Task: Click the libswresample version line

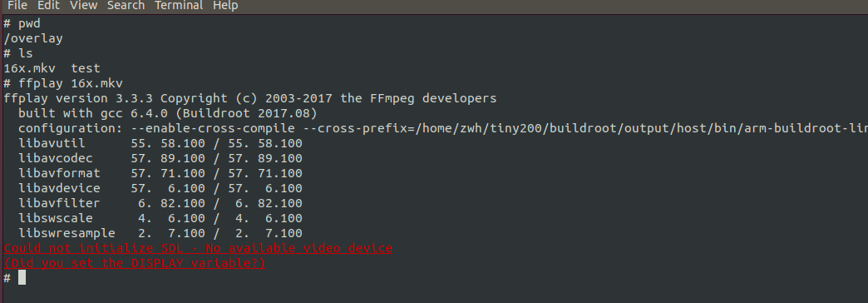Action: (160, 233)
